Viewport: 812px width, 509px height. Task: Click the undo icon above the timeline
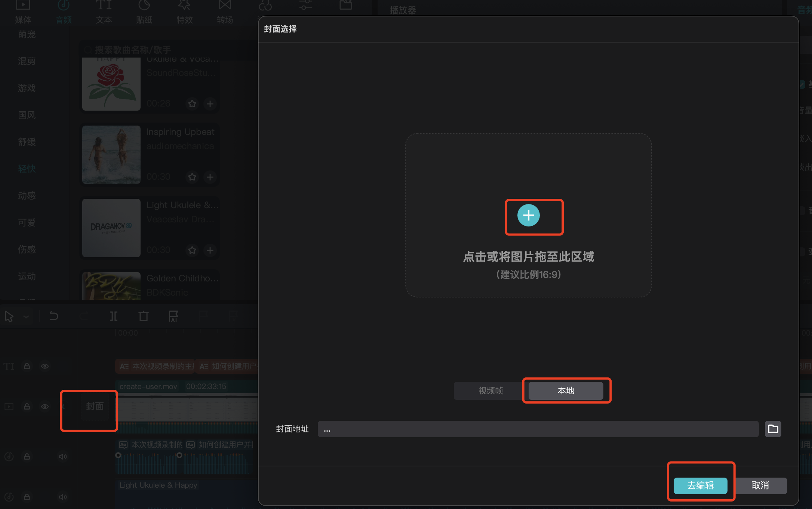point(54,316)
